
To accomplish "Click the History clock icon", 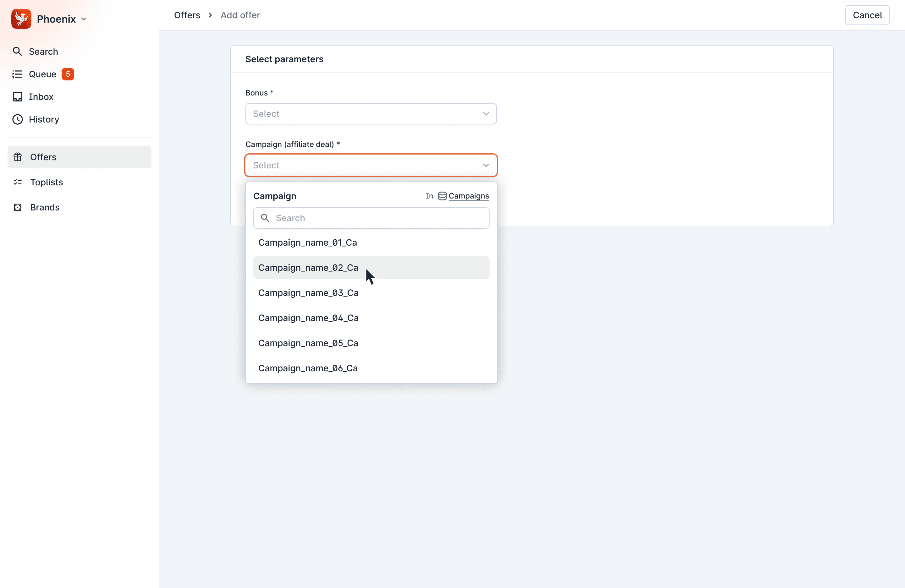I will [x=17, y=119].
